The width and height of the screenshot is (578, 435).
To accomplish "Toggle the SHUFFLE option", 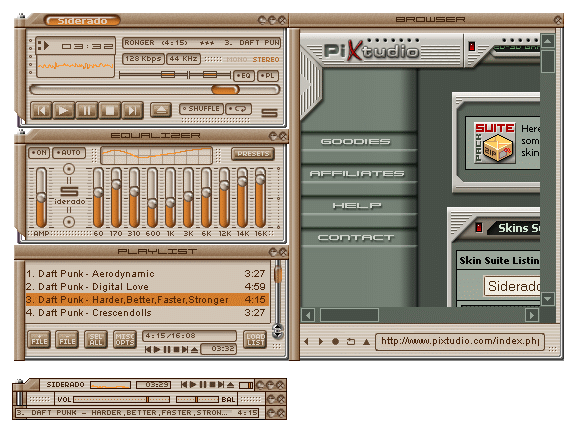I will 202,109.
